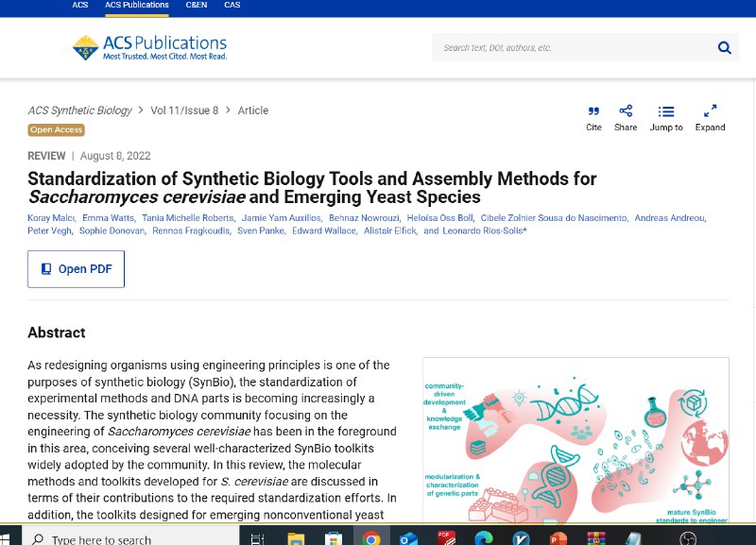Switch to the CAS tab
The height and width of the screenshot is (545, 756).
(232, 5)
